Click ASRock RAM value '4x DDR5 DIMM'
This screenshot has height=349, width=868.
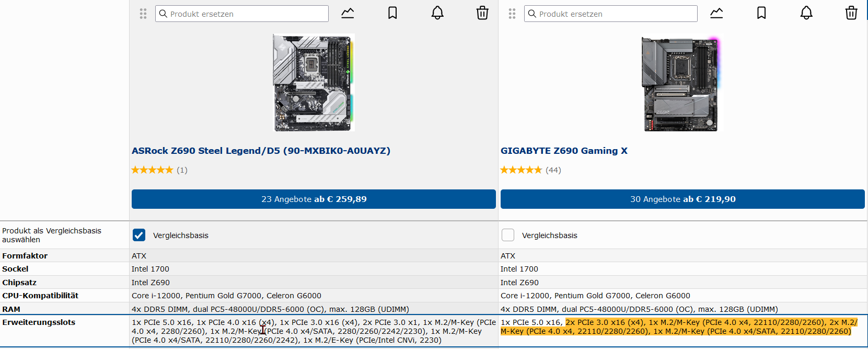click(x=270, y=309)
